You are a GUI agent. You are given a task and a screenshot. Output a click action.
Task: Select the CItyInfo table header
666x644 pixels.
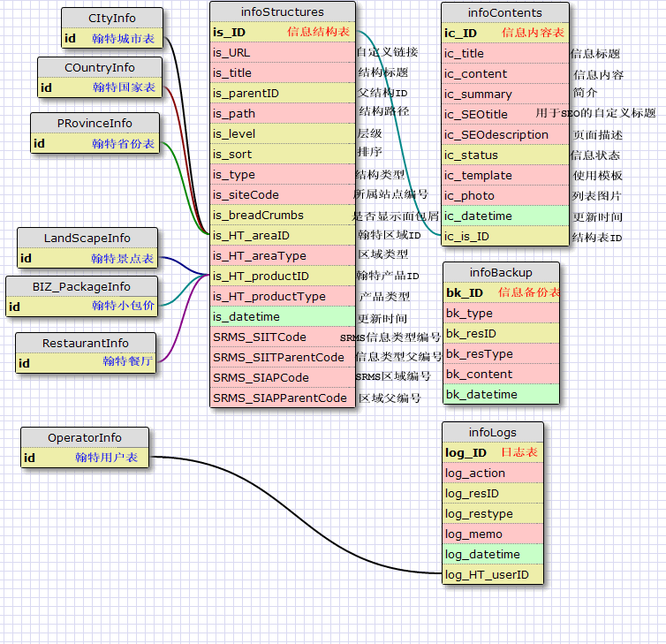[x=112, y=19]
